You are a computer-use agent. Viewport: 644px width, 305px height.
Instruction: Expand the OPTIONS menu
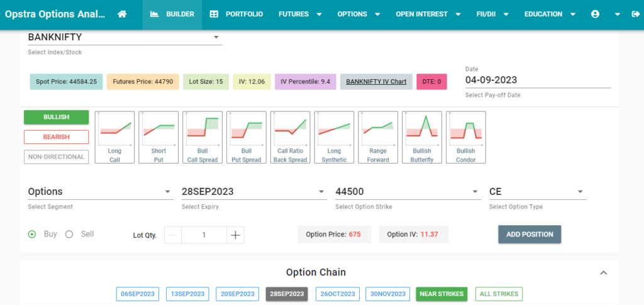359,14
